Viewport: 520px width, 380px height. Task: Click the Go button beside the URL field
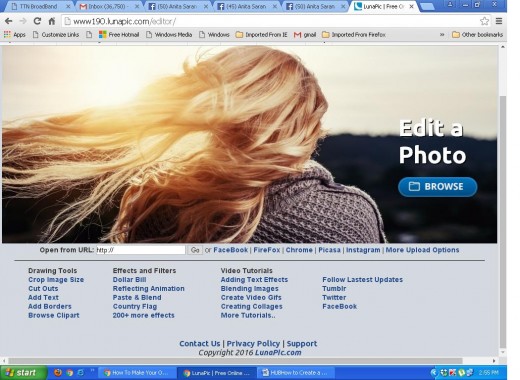tap(195, 250)
